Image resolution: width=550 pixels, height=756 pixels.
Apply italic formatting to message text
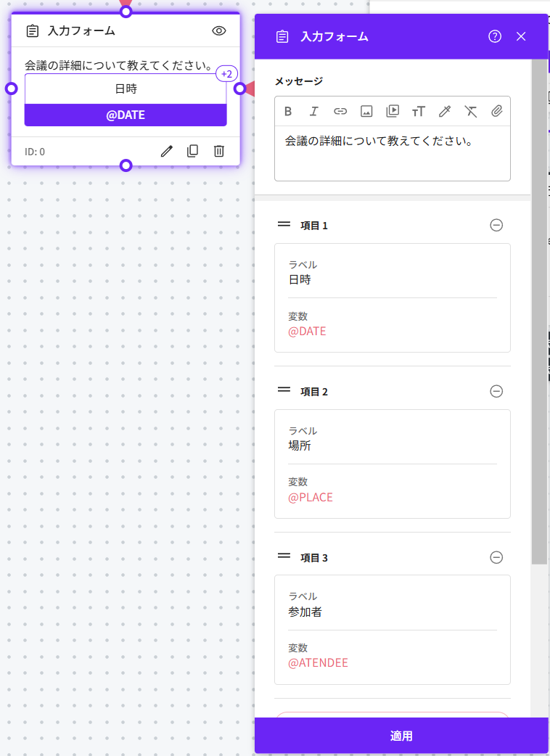314,111
